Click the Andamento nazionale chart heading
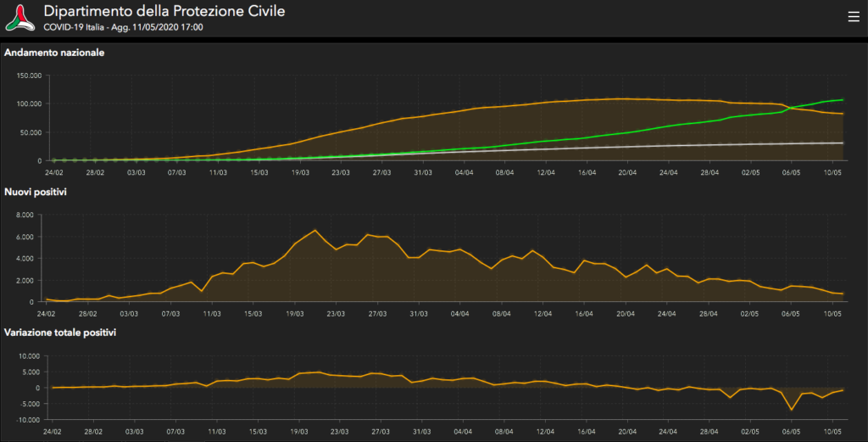Image resolution: width=868 pixels, height=442 pixels. [x=54, y=53]
